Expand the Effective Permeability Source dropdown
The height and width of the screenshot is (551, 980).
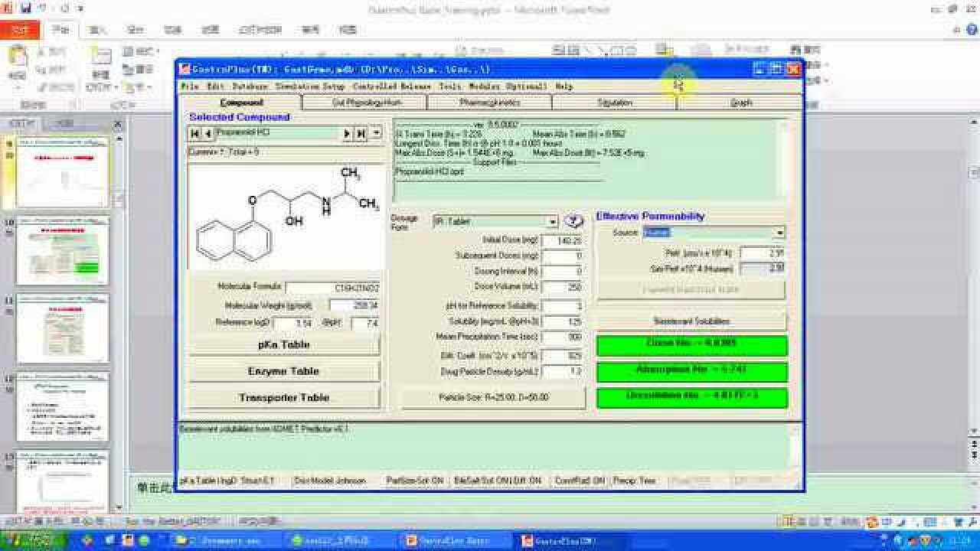779,233
